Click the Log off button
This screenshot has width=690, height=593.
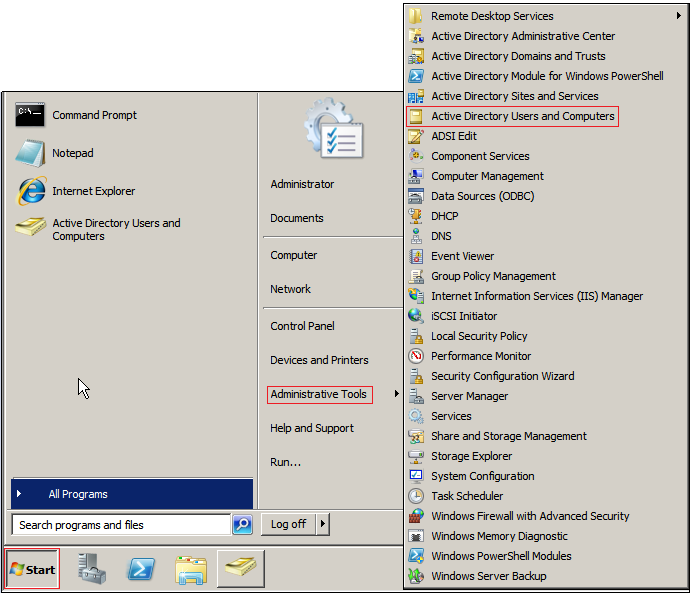coord(289,524)
